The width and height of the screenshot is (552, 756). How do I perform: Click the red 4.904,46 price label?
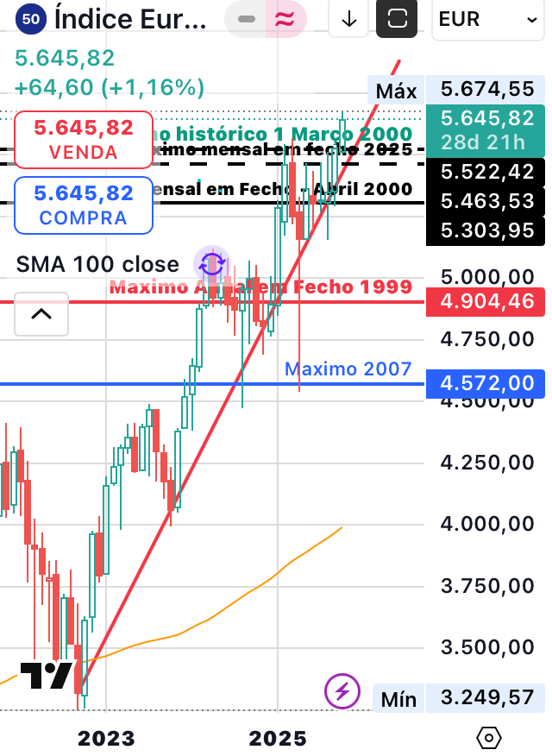(486, 302)
